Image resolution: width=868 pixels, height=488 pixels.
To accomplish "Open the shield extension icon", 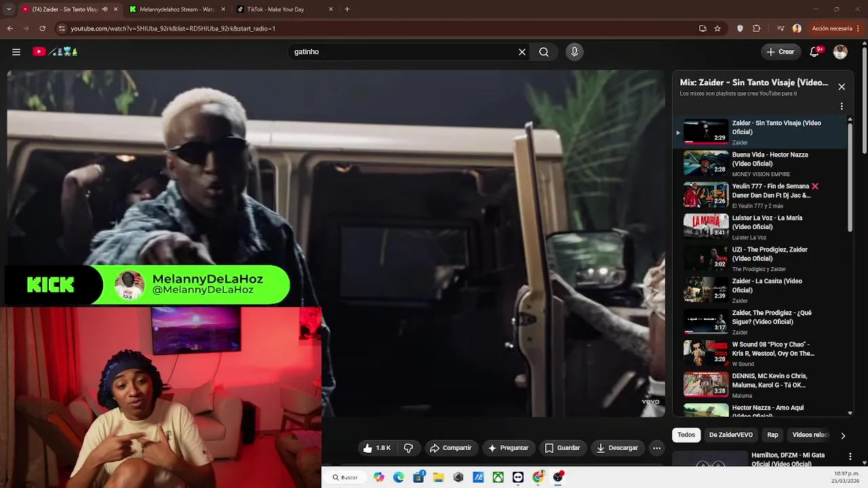I will click(740, 28).
